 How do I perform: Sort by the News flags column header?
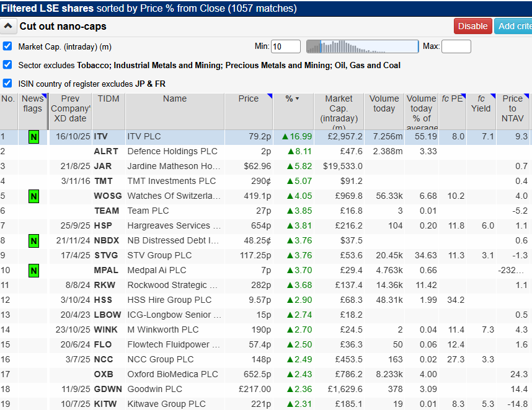[x=33, y=111]
